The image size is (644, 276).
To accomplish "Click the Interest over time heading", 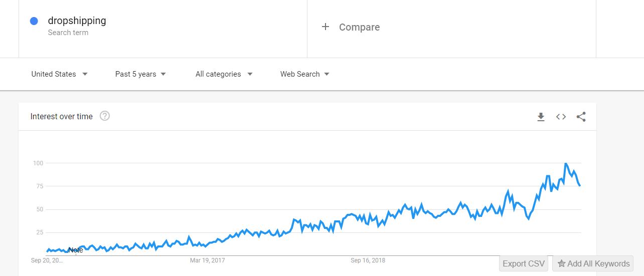I will tap(61, 116).
